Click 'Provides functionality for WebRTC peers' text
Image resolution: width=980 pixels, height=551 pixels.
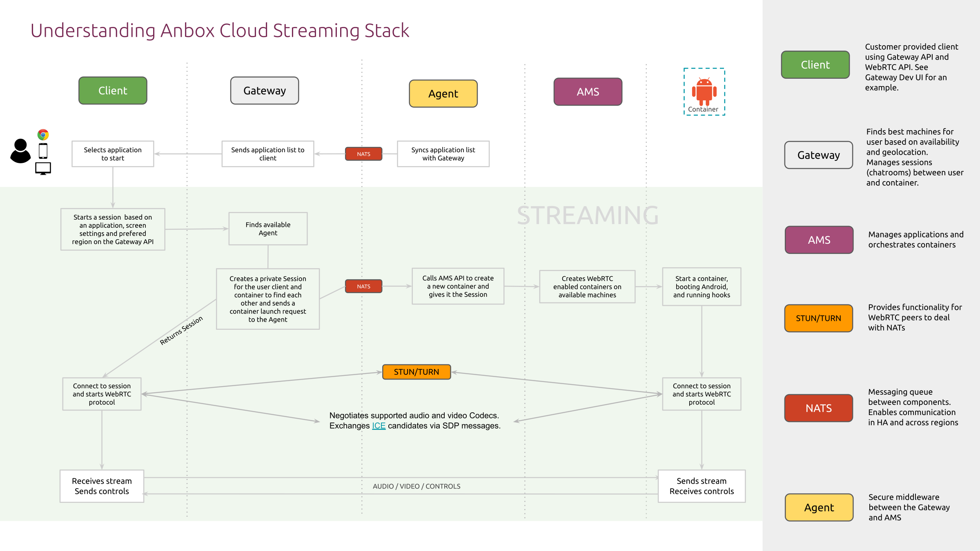pos(915,317)
